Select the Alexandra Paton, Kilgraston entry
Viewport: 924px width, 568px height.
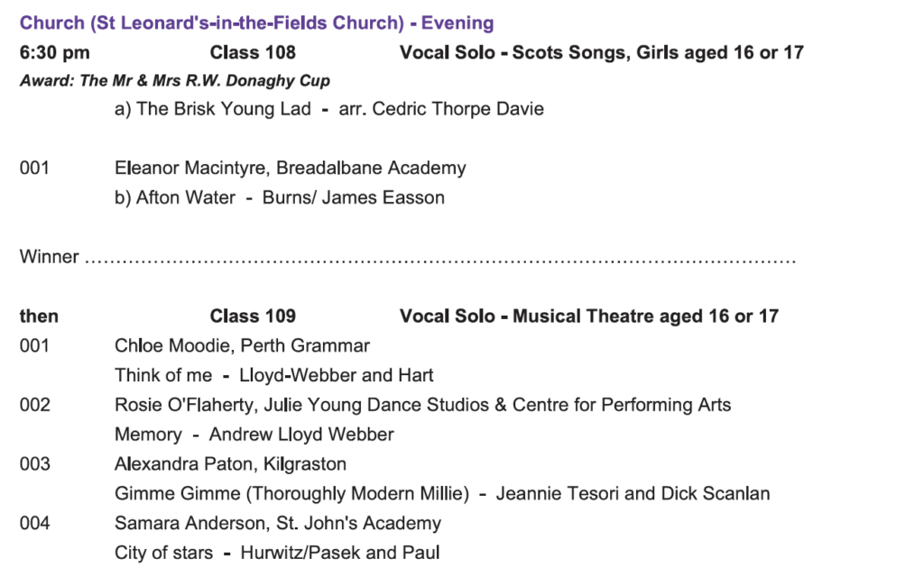click(230, 463)
